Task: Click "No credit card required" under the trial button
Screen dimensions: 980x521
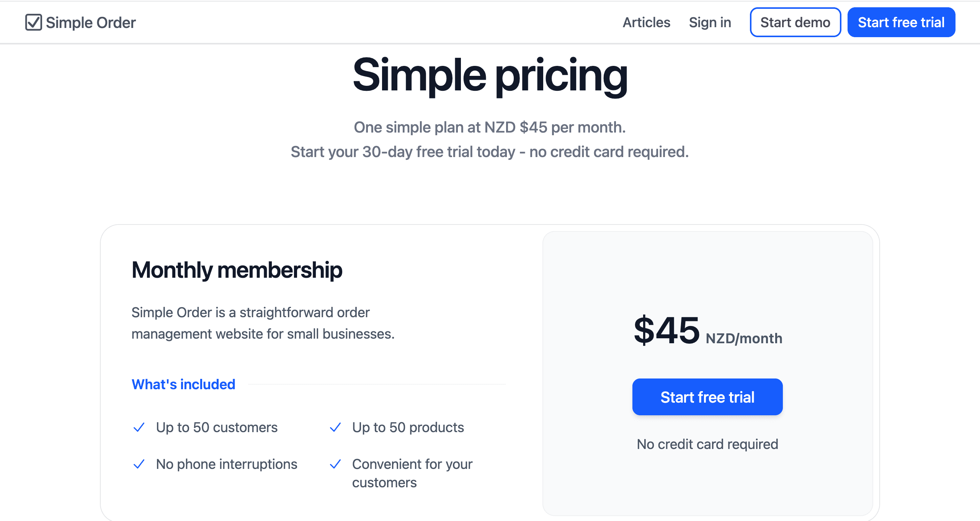Action: (707, 444)
